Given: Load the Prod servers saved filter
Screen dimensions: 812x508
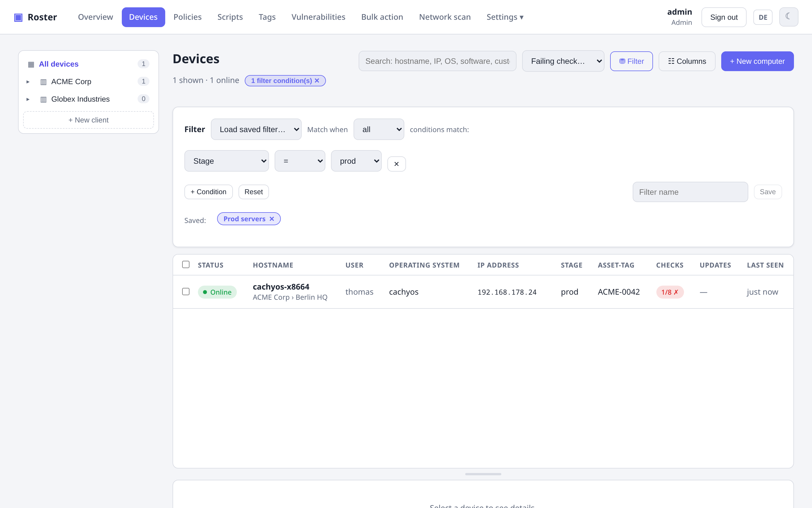Looking at the screenshot, I should point(244,219).
